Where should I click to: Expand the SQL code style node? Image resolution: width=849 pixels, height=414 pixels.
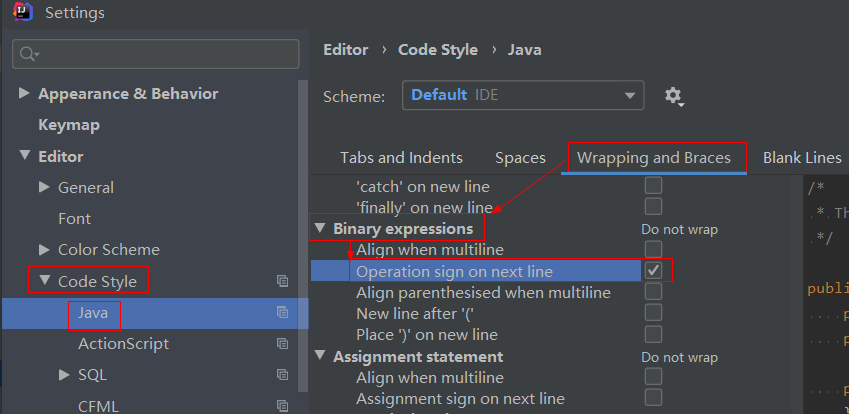click(64, 374)
